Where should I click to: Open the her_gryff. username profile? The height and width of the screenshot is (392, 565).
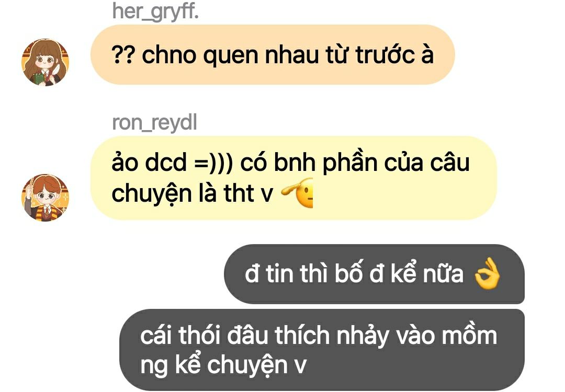click(x=155, y=11)
